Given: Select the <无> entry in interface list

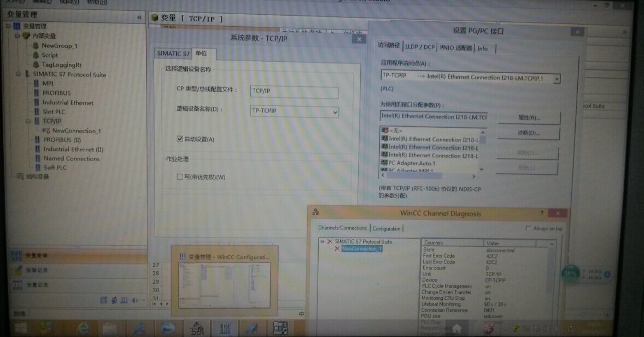Looking at the screenshot, I should pos(395,131).
